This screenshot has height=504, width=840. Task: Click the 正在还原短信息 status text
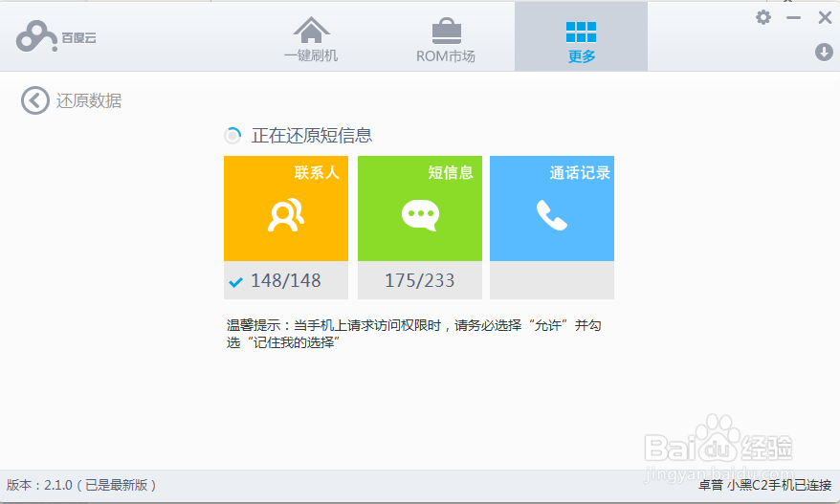pos(312,136)
